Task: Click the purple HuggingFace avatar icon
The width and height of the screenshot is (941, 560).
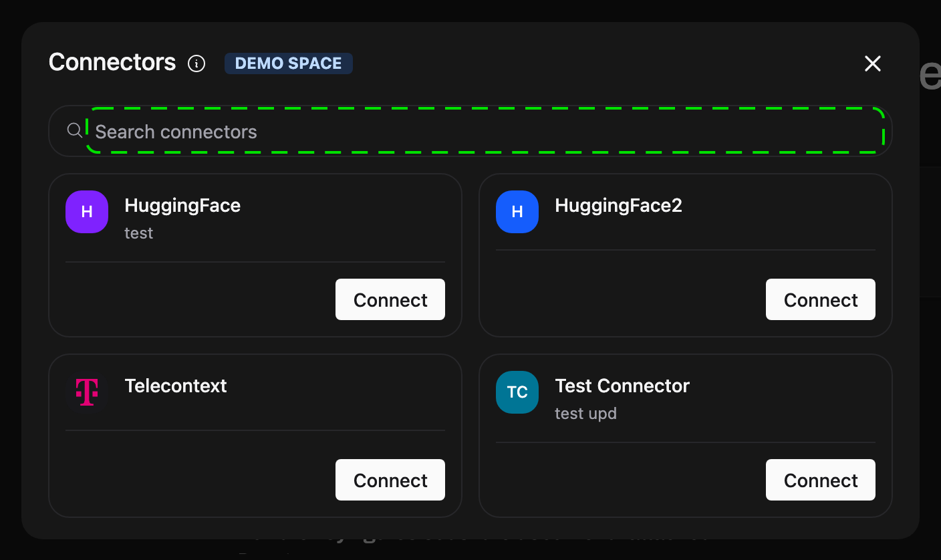Action: [x=87, y=212]
